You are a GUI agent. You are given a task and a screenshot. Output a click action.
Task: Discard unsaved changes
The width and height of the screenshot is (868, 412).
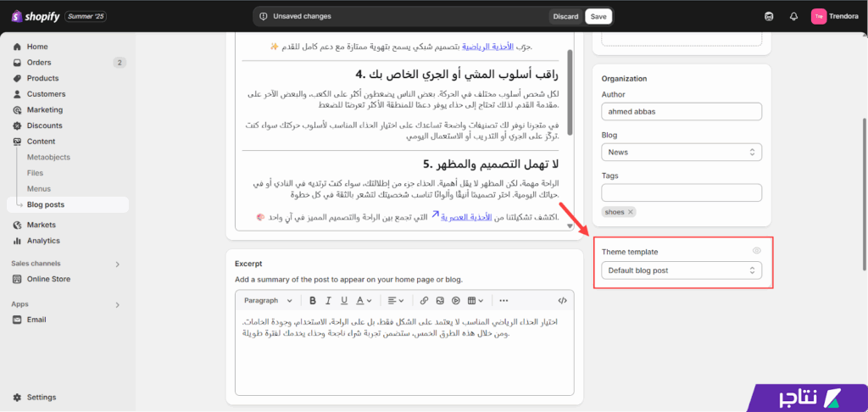point(565,17)
